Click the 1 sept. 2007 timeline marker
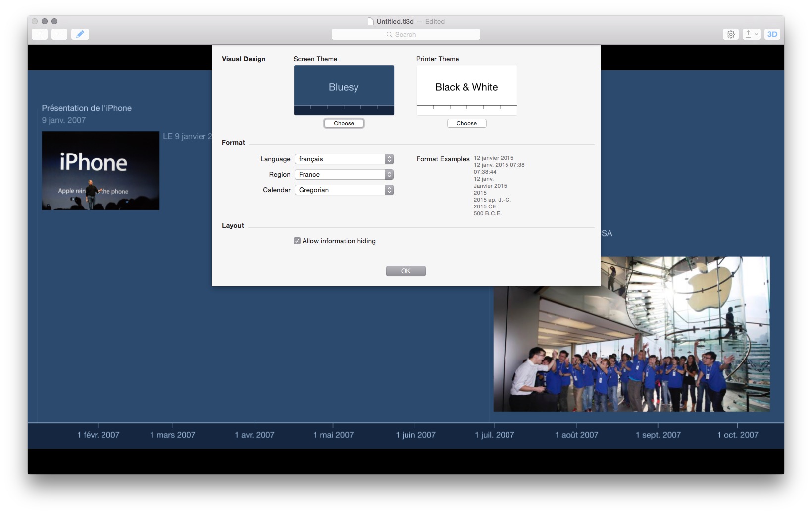Image resolution: width=812 pixels, height=514 pixels. tap(658, 435)
